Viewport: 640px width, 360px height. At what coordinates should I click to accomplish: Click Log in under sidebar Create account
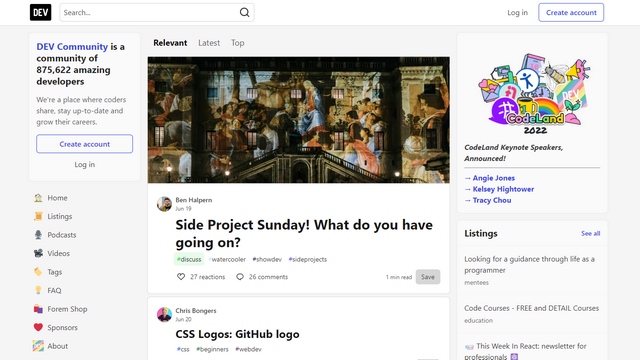pos(84,164)
